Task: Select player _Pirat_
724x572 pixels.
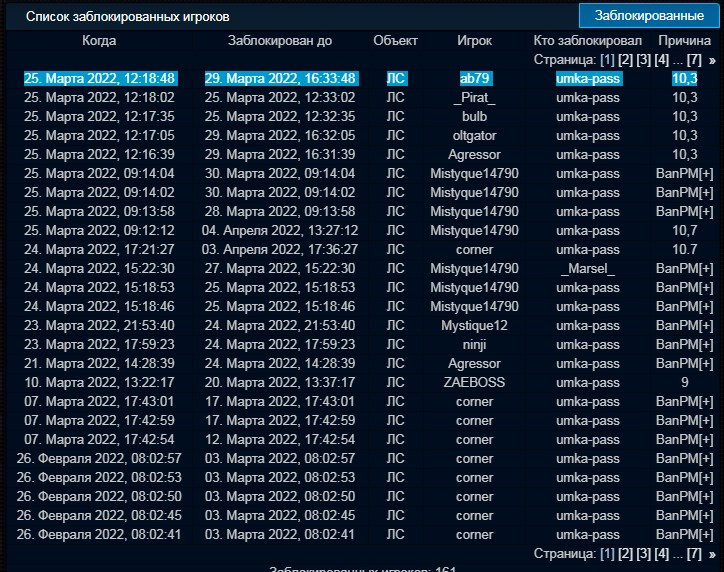Action: coord(474,97)
